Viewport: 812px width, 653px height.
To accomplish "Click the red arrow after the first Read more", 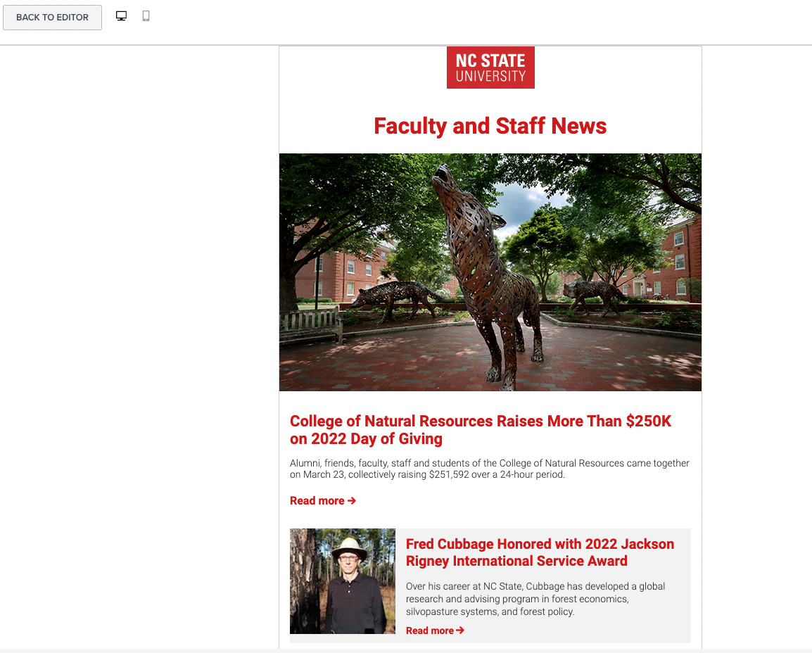I will [x=351, y=500].
